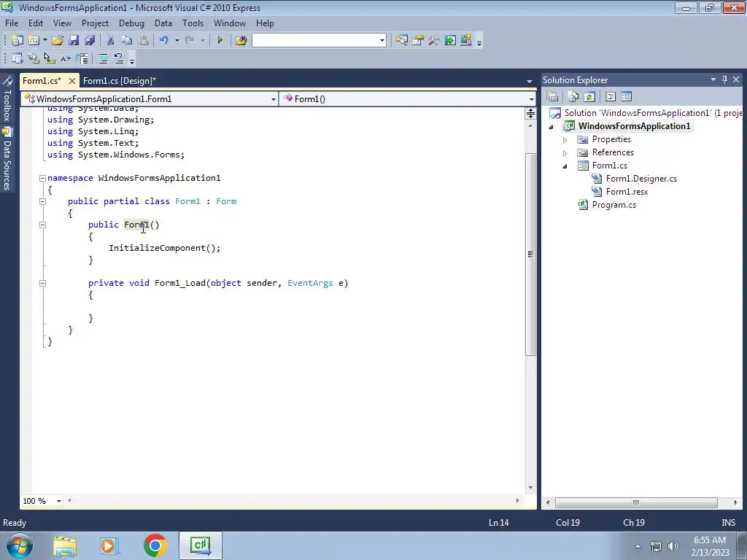Open the Edit menu
The image size is (747, 560).
tap(36, 23)
